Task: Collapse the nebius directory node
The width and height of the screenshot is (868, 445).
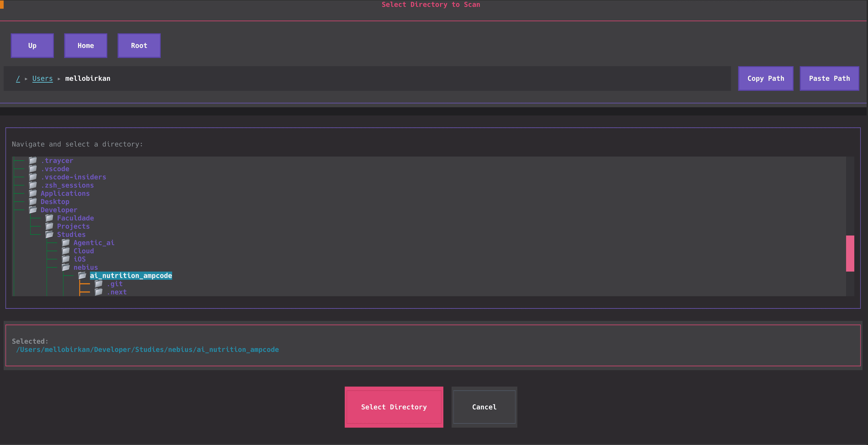Action: (x=86, y=267)
